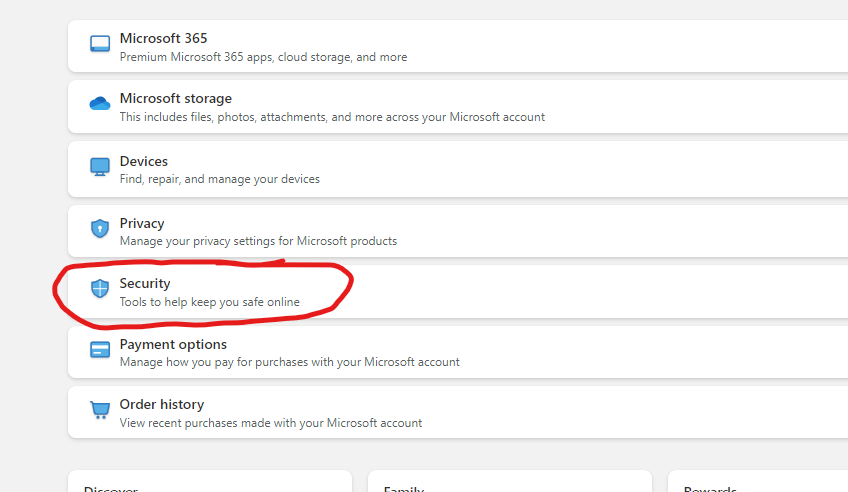The width and height of the screenshot is (848, 492).
Task: Open the Privacy heading
Action: click(142, 223)
